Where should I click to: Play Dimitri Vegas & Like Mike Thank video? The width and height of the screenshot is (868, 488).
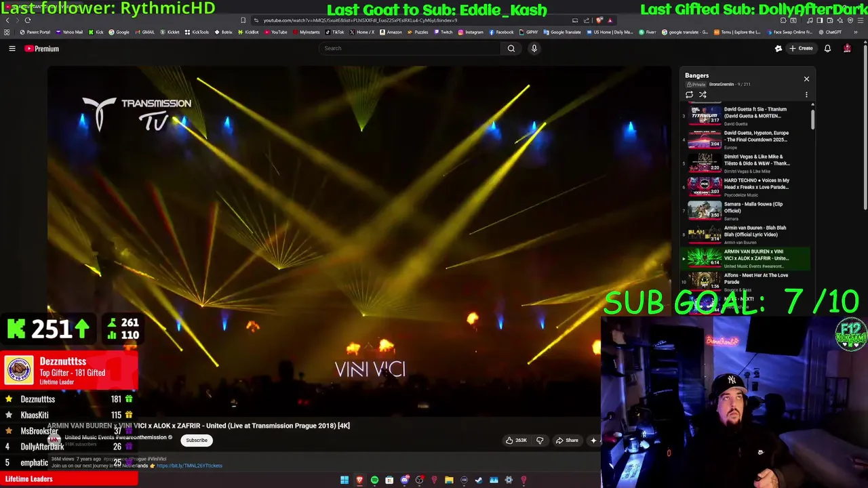click(745, 163)
